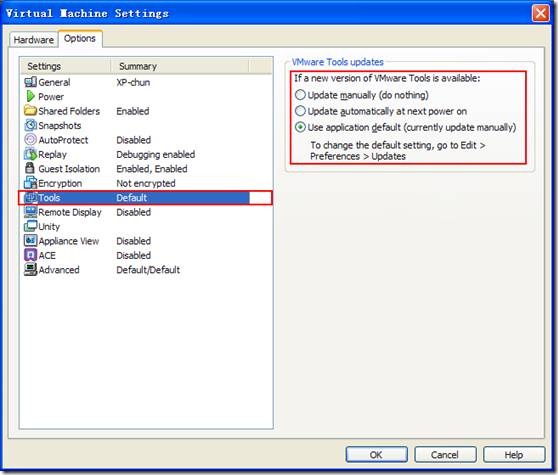Viewport: 558px width, 475px height.
Task: Click Disabled summary beside AutoProtect
Action: pyautogui.click(x=133, y=140)
